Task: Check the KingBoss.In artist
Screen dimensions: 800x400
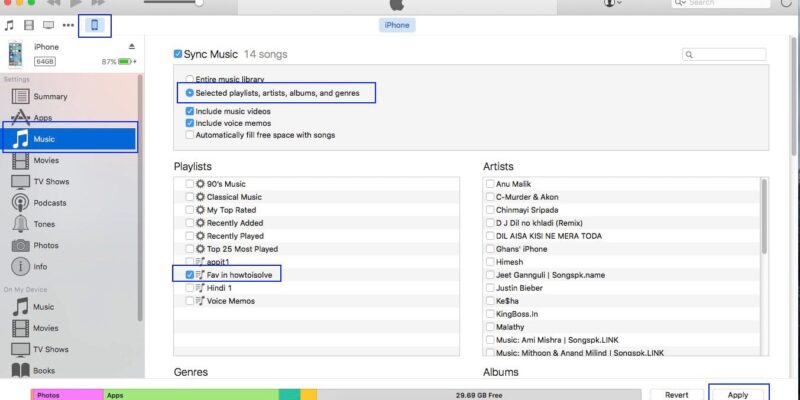Action: coord(490,314)
